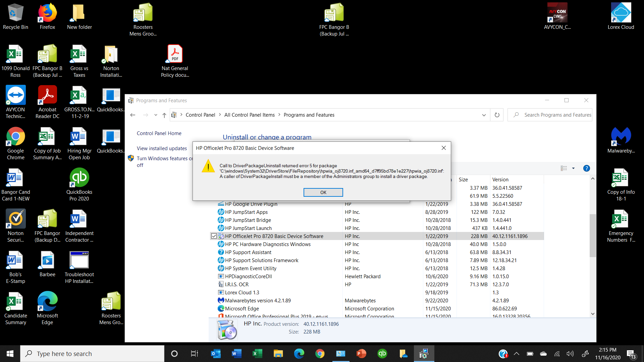This screenshot has width=644, height=362.
Task: Go up one level with the up arrow
Action: pos(164,115)
